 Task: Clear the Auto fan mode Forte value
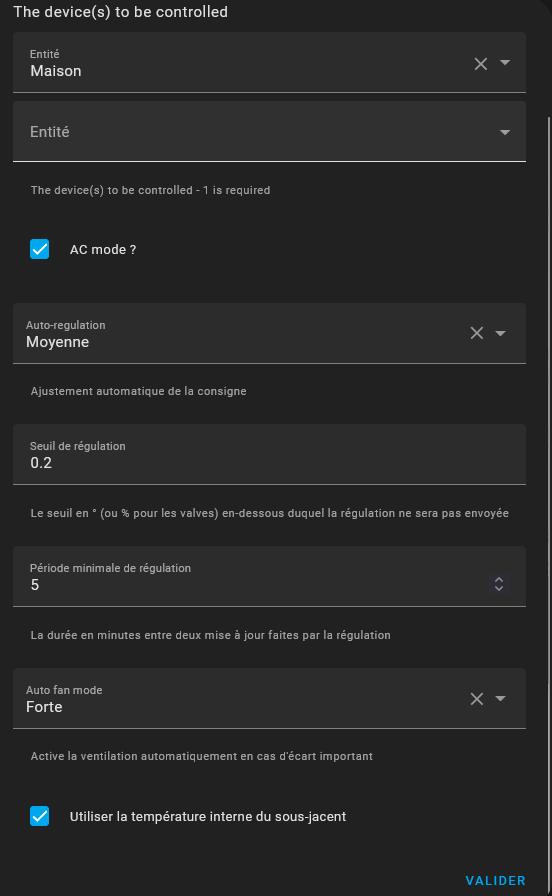[x=477, y=699]
